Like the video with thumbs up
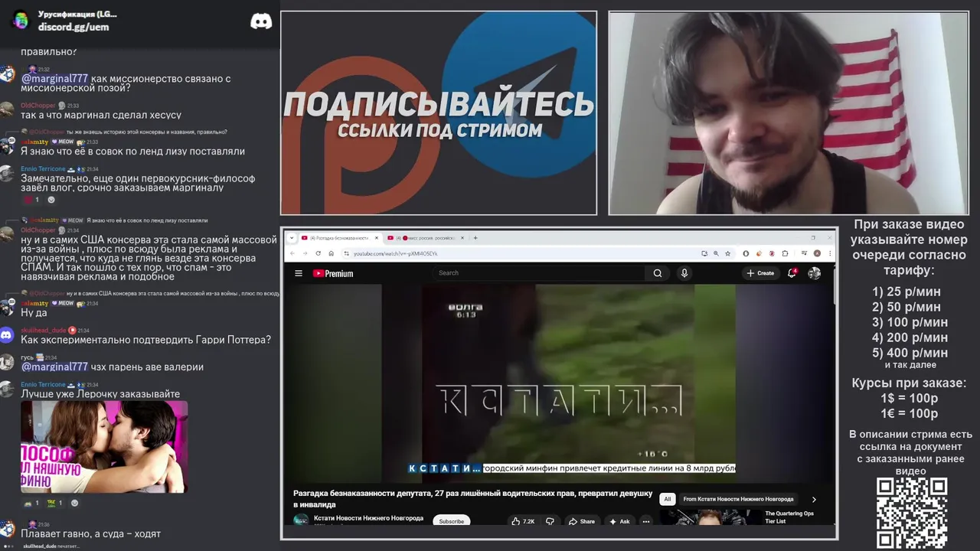 [524, 521]
